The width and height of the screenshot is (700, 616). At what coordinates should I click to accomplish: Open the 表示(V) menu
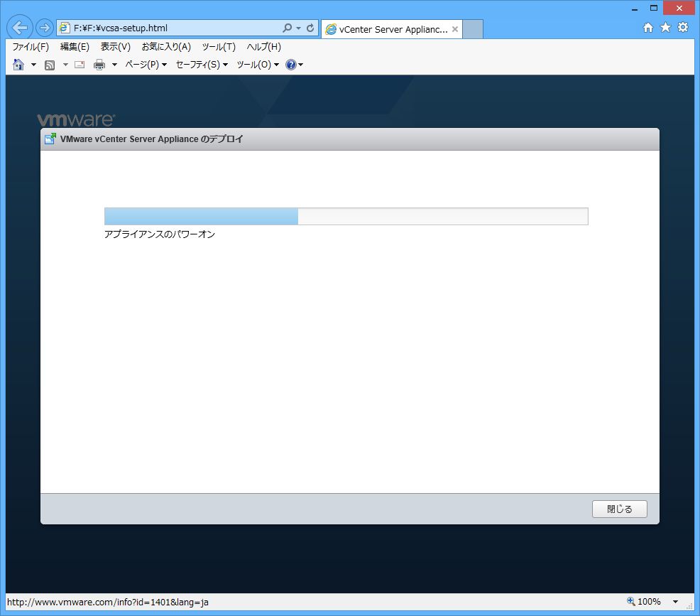[x=115, y=46]
